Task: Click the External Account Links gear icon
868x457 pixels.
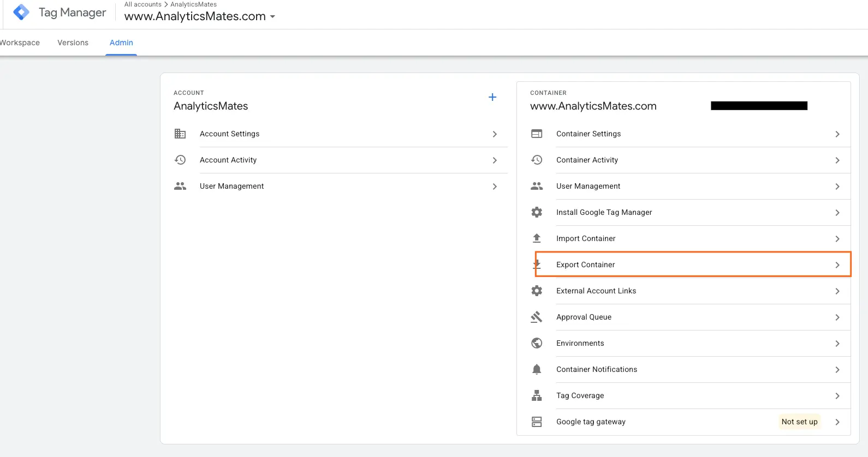Action: 537,291
